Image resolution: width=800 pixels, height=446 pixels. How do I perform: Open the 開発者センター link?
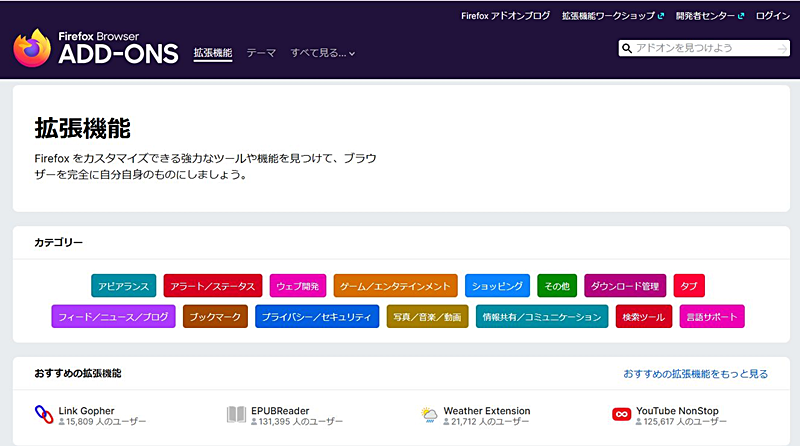[706, 16]
